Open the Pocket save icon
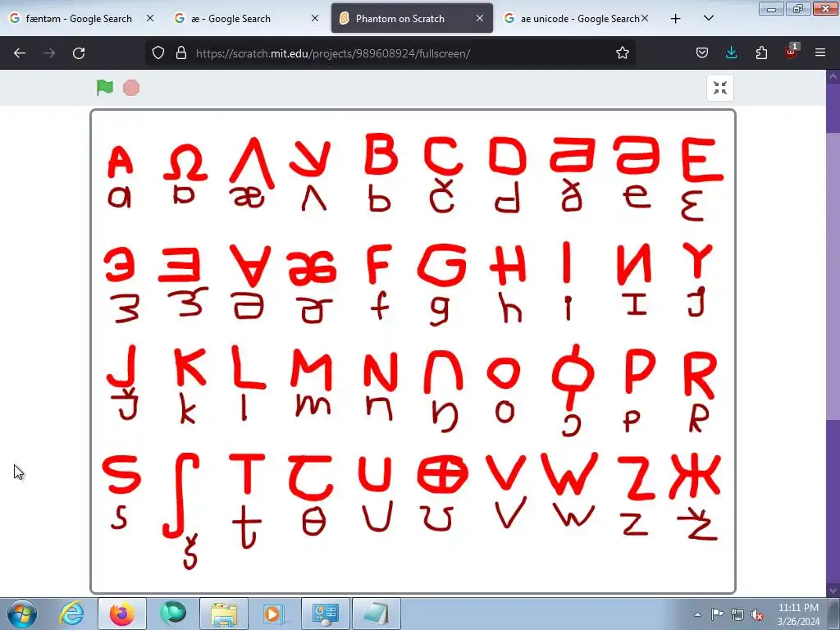The height and width of the screenshot is (630, 840). (702, 53)
